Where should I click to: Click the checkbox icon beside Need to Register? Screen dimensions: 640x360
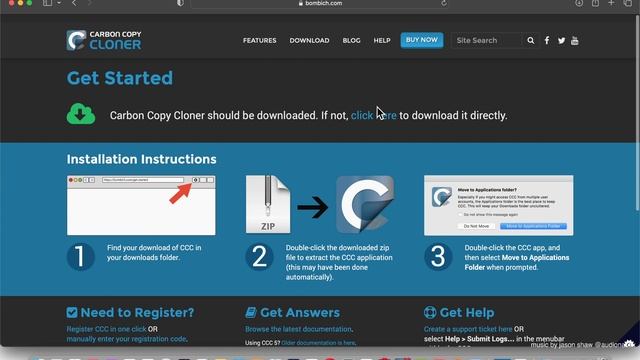pyautogui.click(x=72, y=313)
